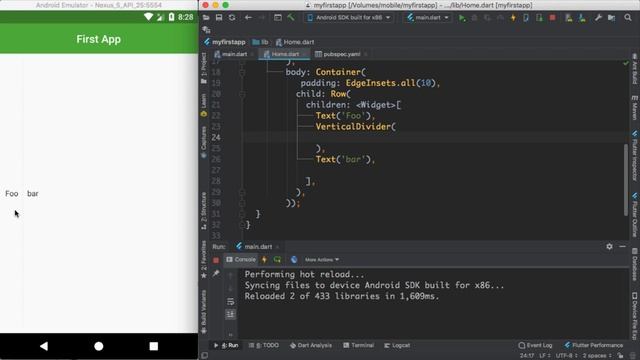Open the Project tool window sidebar button
640x360 pixels.
click(x=204, y=69)
